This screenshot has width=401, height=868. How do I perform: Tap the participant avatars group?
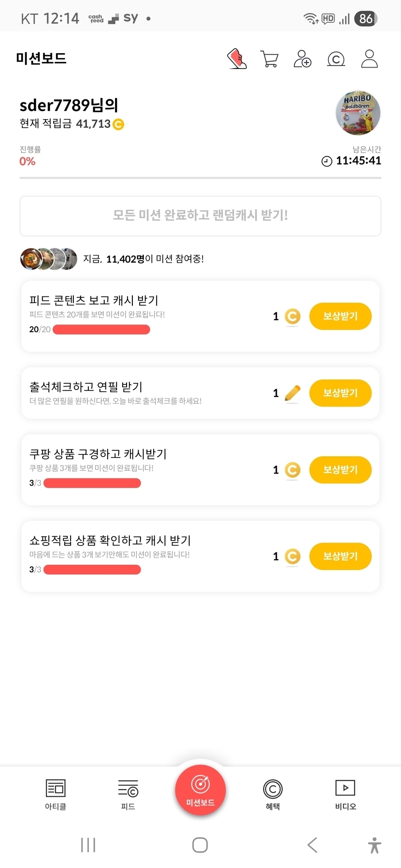[49, 259]
